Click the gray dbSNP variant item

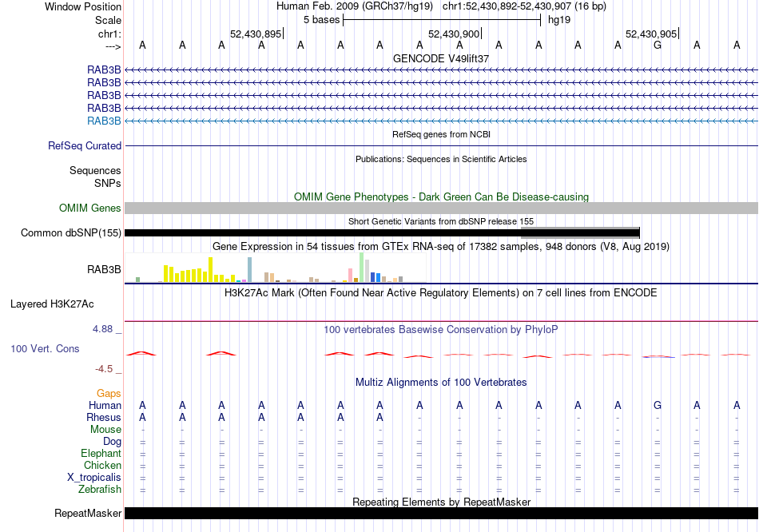click(580, 232)
